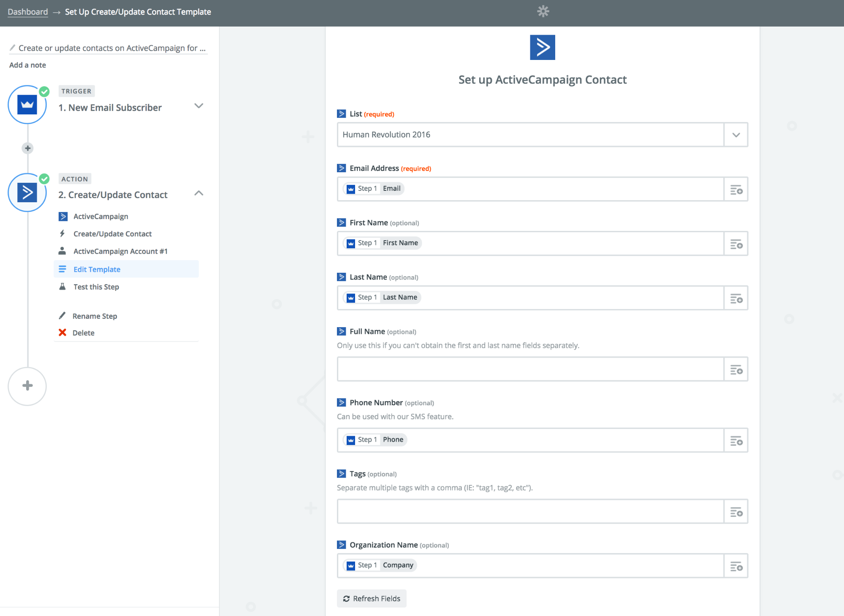Click into the Tags empty field
The image size is (844, 616).
(531, 512)
